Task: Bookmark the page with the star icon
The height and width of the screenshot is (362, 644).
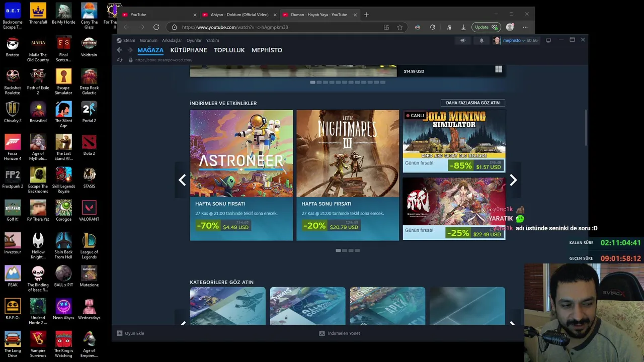Action: [x=400, y=27]
